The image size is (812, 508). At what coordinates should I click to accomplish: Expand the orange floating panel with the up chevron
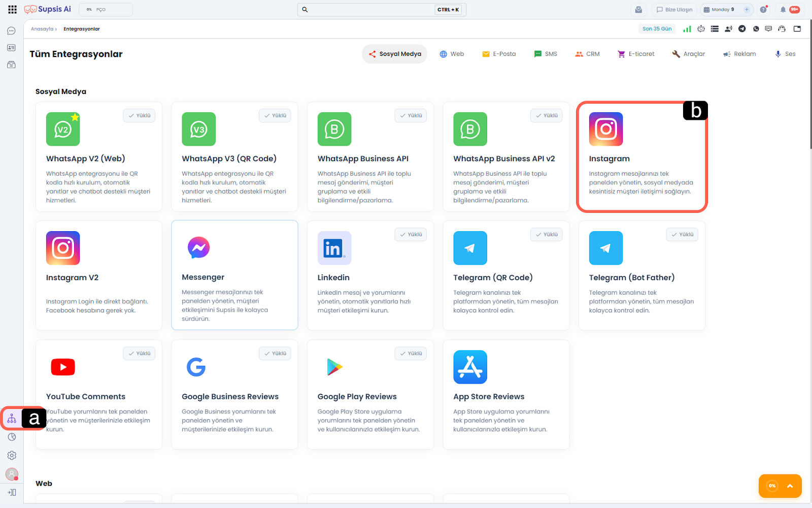point(790,486)
